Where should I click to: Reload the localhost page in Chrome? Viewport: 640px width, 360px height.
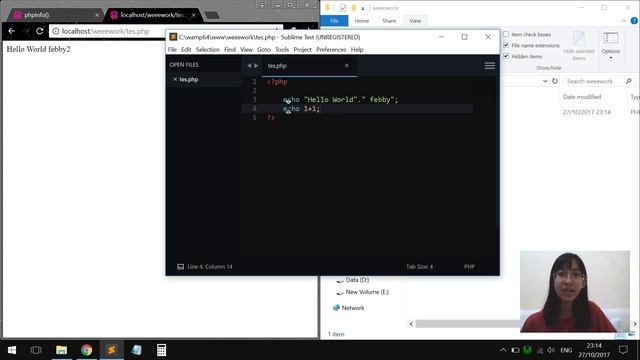tap(40, 31)
